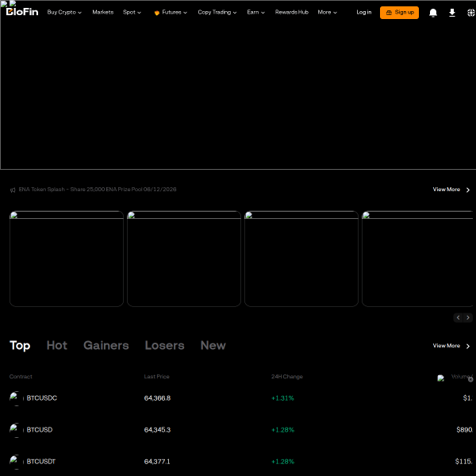The width and height of the screenshot is (476, 476).
Task: Click the BTCUSDC coin icon
Action: click(x=16, y=398)
